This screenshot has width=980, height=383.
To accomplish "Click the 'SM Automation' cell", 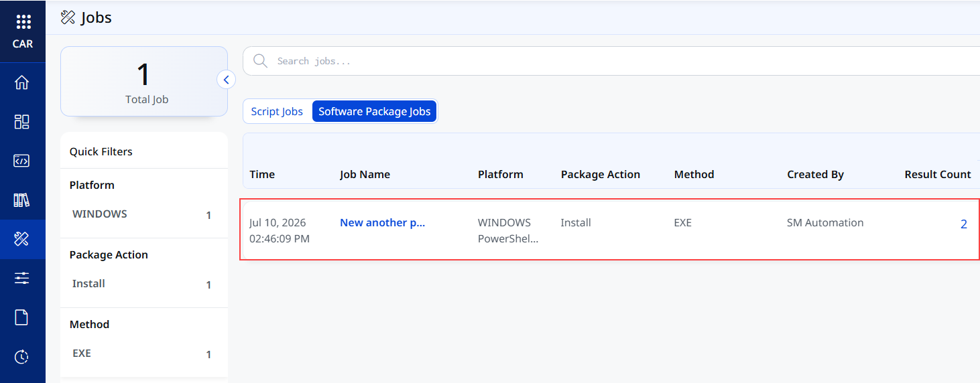I will click(x=825, y=223).
